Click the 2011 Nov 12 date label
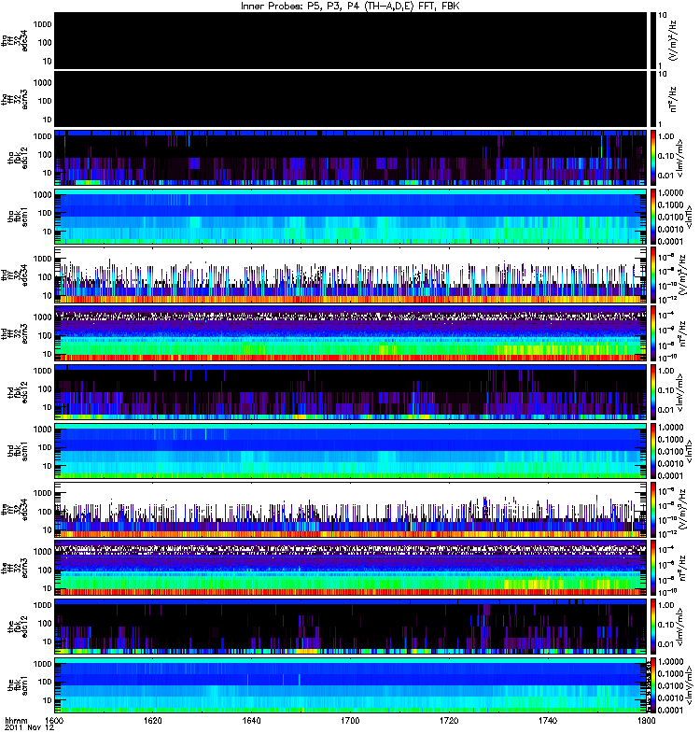 tap(30, 728)
